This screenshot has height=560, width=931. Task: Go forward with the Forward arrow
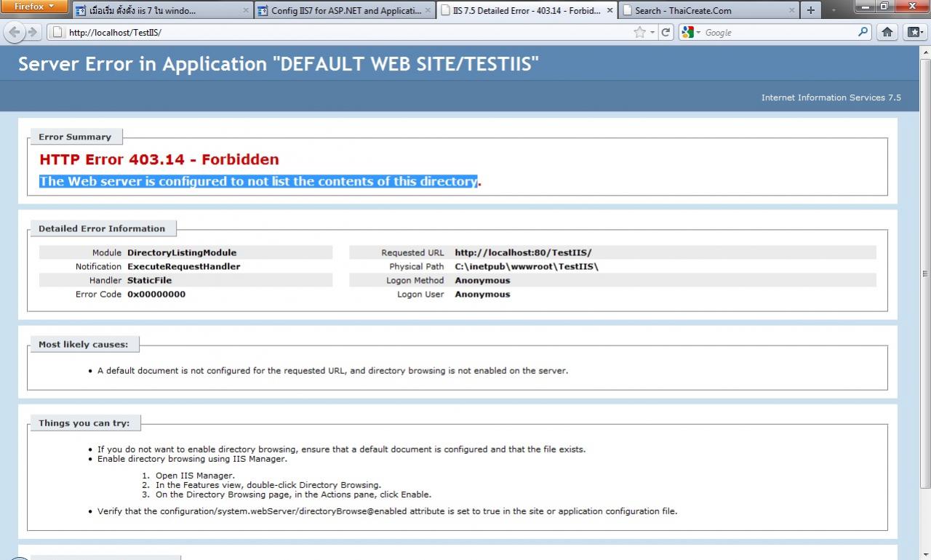[x=33, y=32]
